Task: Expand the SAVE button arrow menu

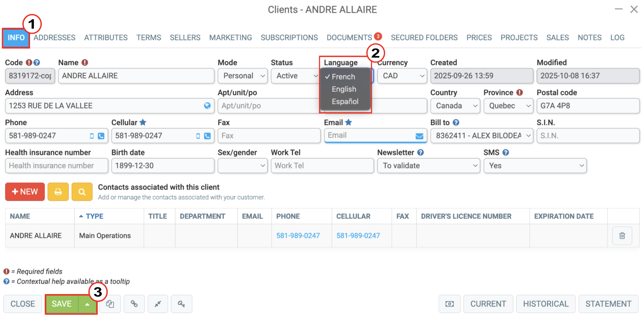Action: coord(87,304)
